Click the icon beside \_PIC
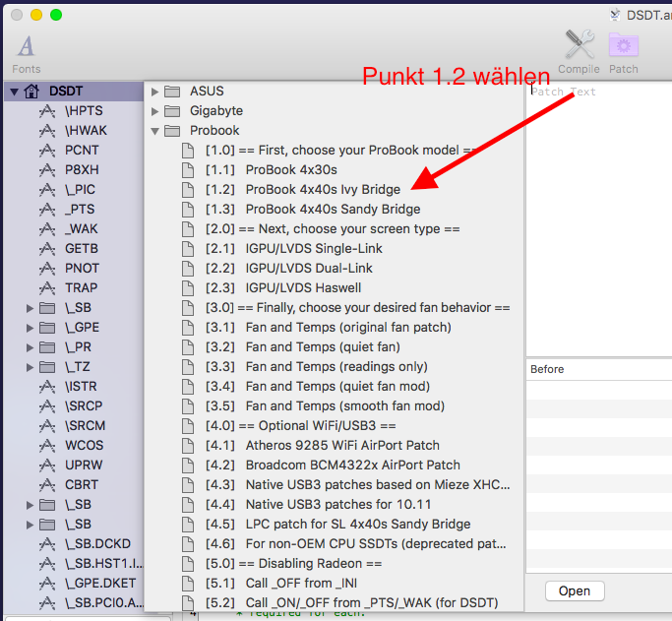Viewport: 672px width, 621px height. click(x=47, y=190)
